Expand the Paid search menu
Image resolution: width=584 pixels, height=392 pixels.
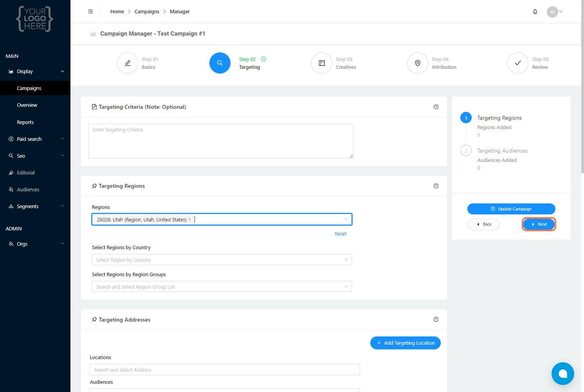(62, 139)
